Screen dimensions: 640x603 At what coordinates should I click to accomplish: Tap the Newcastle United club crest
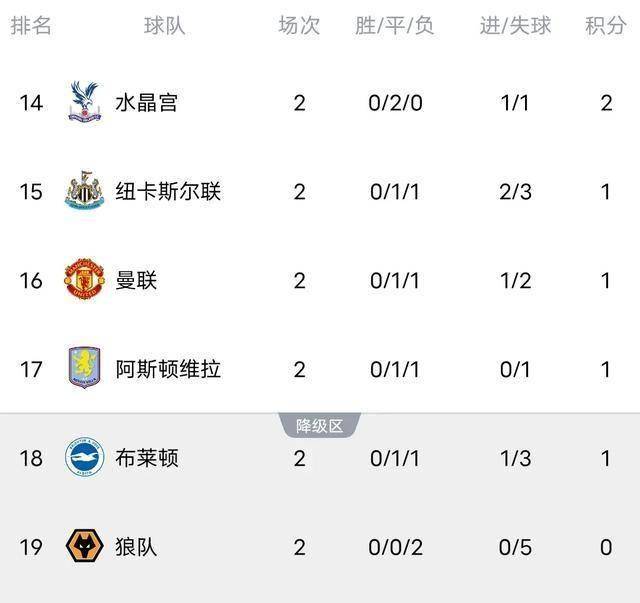[x=84, y=191]
